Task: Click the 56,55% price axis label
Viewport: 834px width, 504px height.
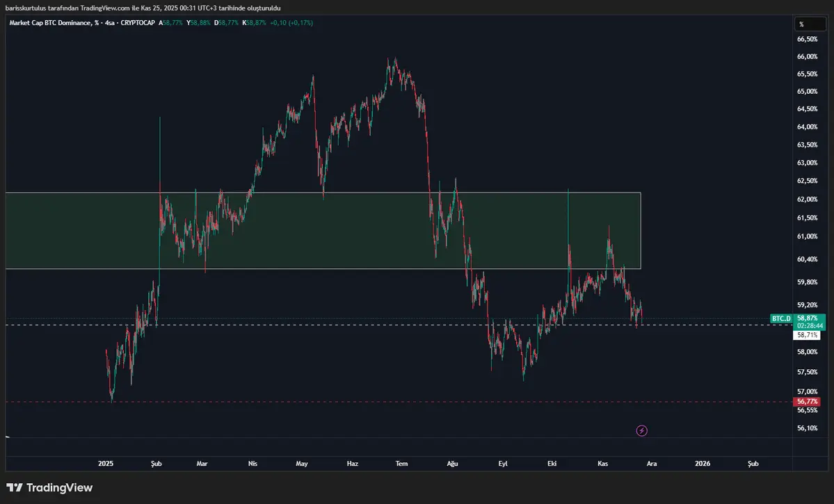Action: click(x=807, y=410)
